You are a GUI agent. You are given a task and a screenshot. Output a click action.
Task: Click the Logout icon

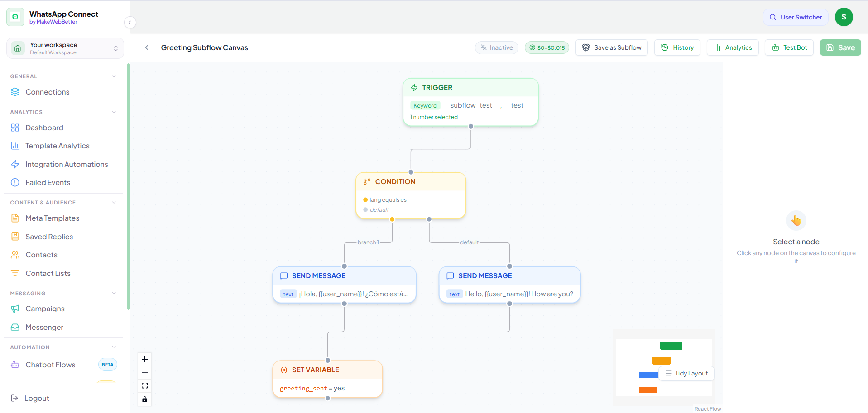[14, 398]
